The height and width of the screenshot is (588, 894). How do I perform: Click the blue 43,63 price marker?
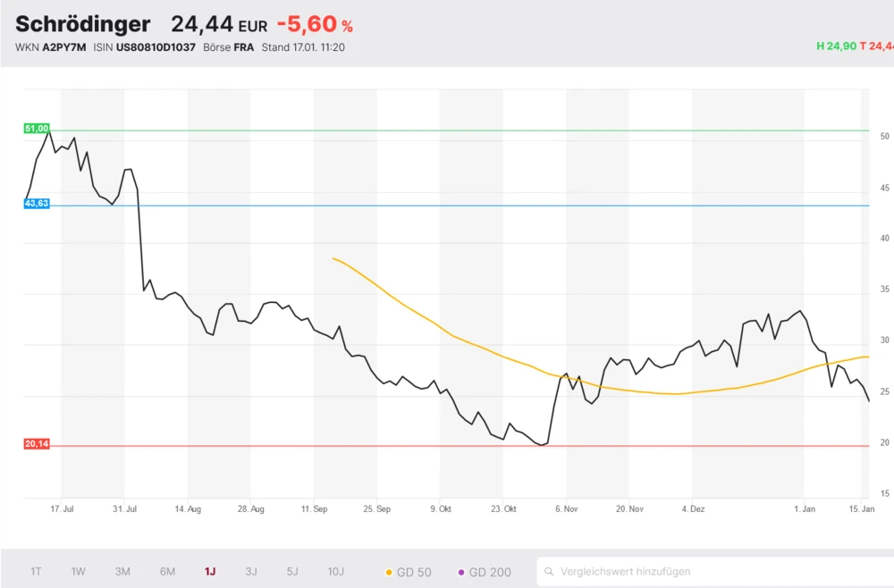(37, 204)
